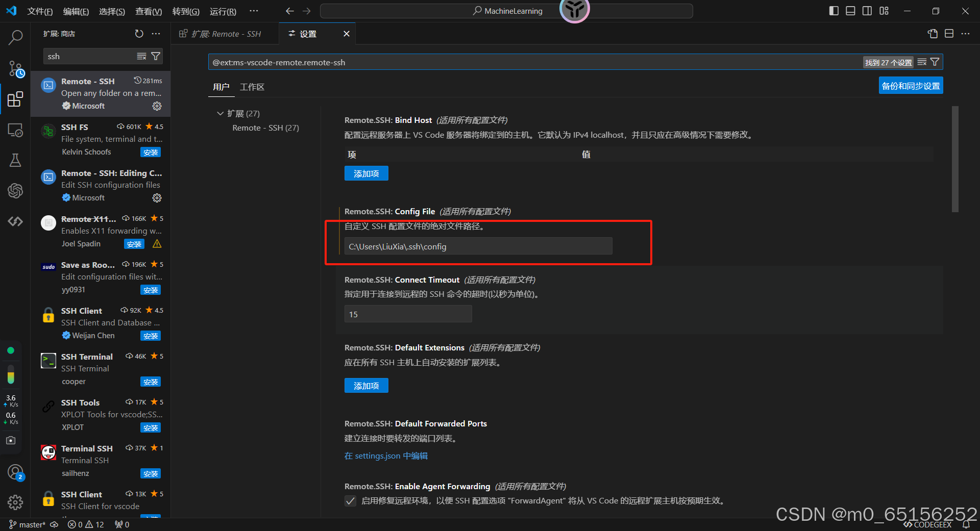Image resolution: width=980 pixels, height=531 pixels.
Task: Click master branch in status bar
Action: 27,524
